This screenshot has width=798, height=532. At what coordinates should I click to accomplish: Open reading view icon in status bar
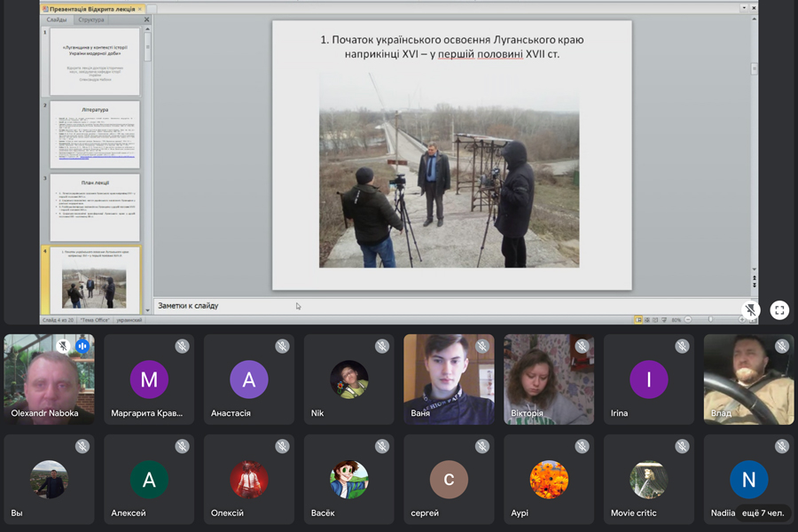653,319
